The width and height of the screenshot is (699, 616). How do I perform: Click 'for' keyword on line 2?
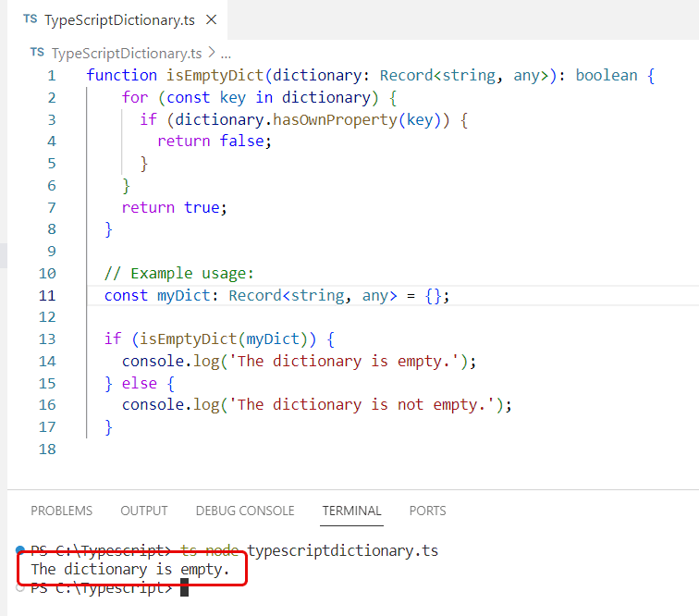[x=135, y=97]
